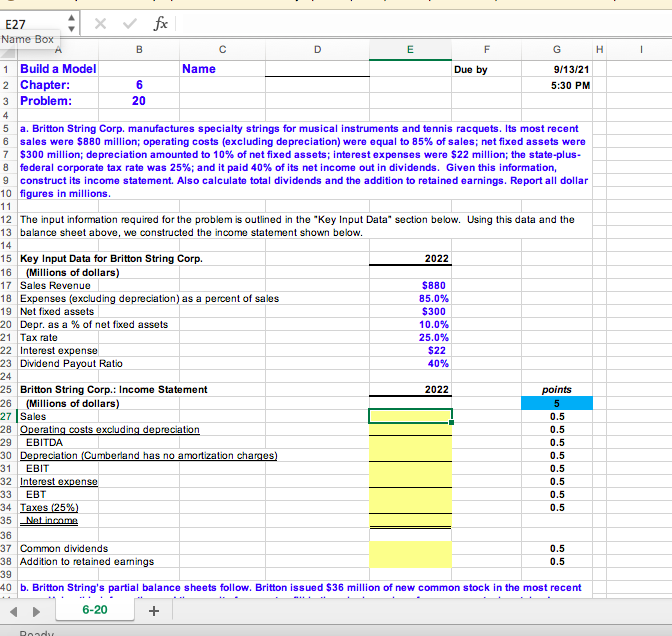
Task: Click the 'points' header cell
Action: coord(557,390)
